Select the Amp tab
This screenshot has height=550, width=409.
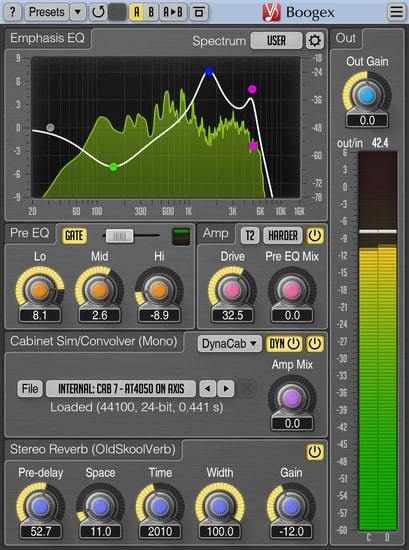[x=216, y=233]
